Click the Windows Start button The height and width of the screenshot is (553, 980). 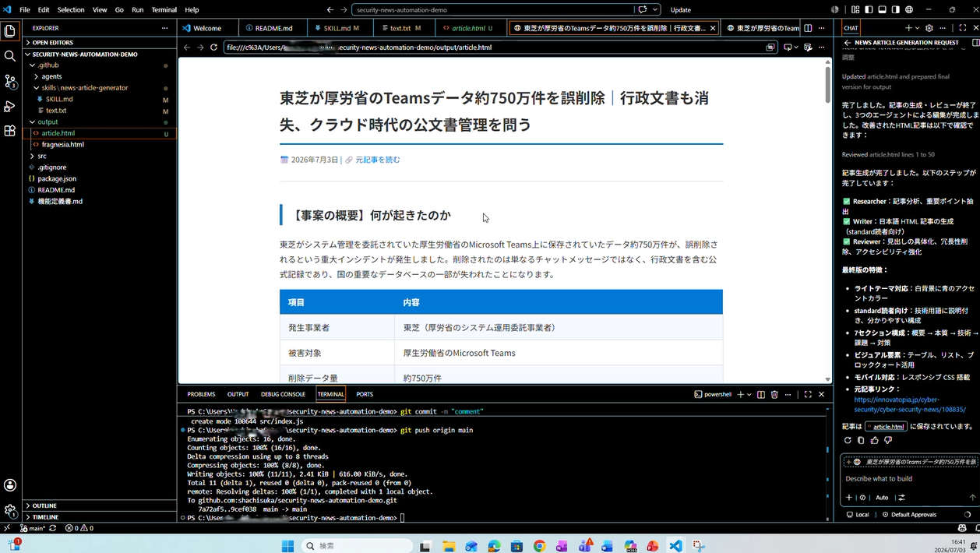coord(287,546)
